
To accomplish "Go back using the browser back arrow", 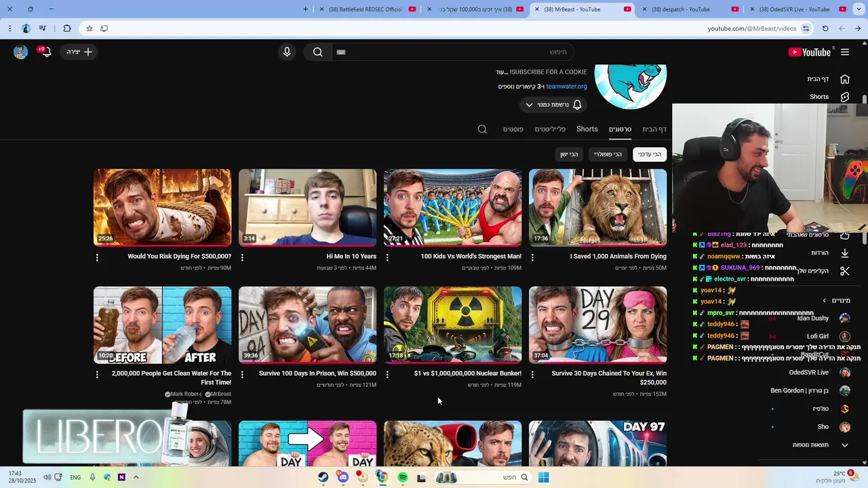I will point(858,28).
